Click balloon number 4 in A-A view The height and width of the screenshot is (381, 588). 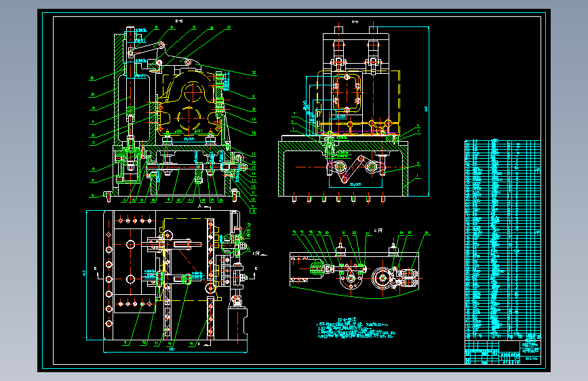(x=418, y=126)
